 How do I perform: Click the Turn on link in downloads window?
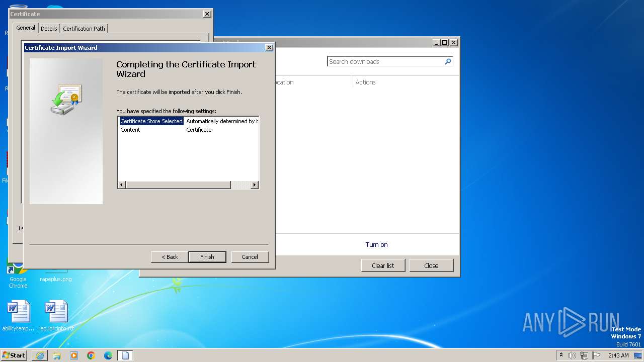tap(376, 245)
